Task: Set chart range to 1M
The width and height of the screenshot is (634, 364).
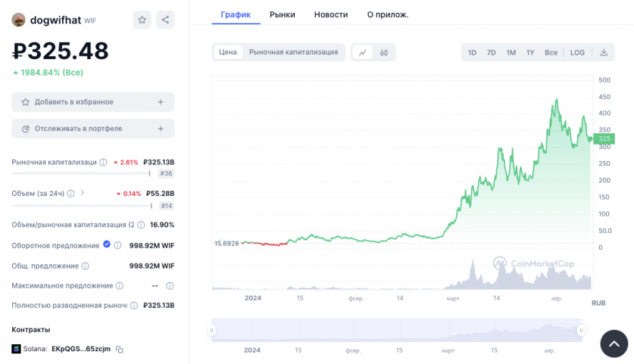Action: (x=511, y=52)
